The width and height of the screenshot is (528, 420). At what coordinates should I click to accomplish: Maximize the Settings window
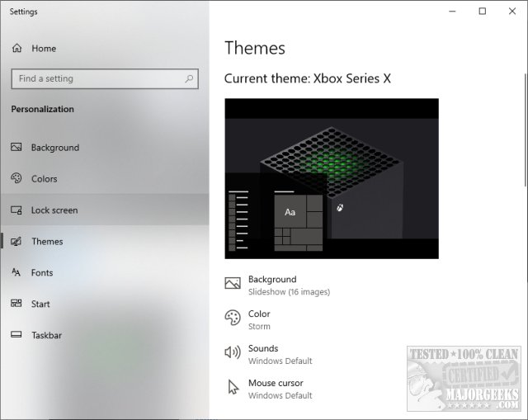(x=482, y=11)
